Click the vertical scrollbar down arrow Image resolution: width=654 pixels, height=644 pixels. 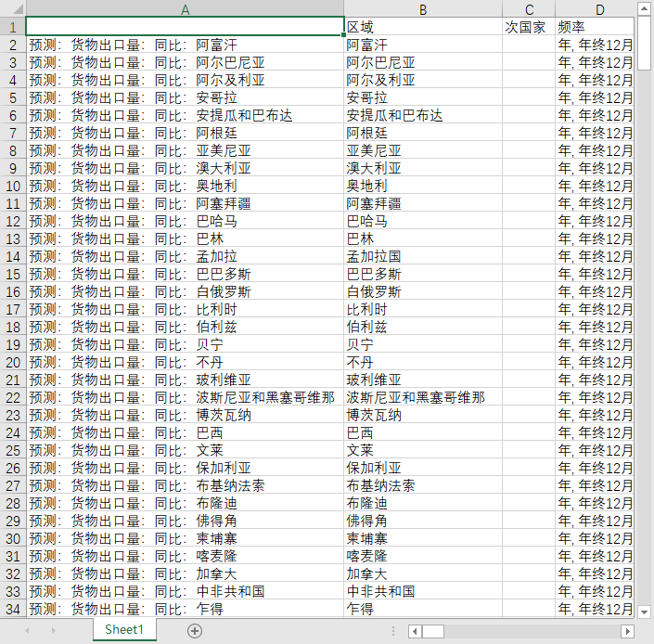click(644, 612)
